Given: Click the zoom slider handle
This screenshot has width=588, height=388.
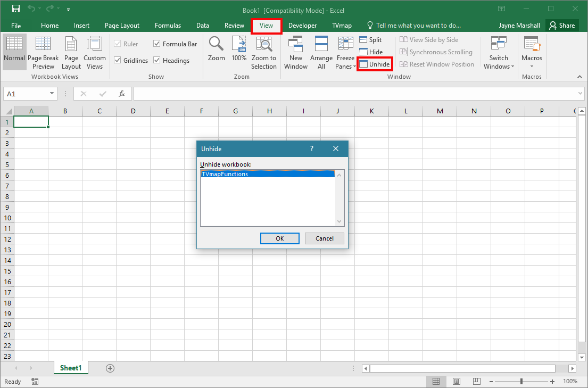Looking at the screenshot, I should 521,382.
